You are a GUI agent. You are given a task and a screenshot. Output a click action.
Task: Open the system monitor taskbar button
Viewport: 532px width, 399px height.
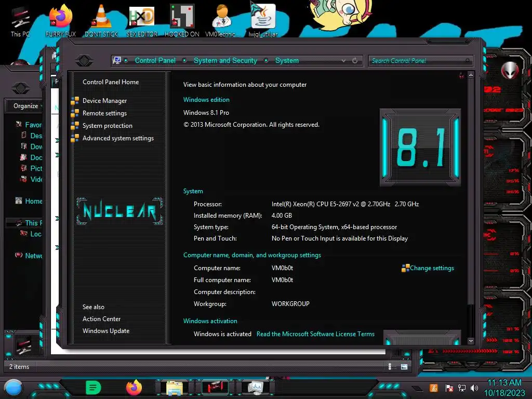(255, 388)
